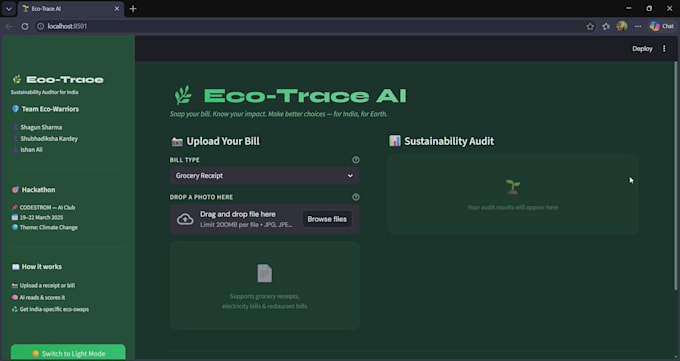Click the Eco-Trace leaf logo in the sidebar
Image resolution: width=680 pixels, height=361 pixels.
[16, 79]
